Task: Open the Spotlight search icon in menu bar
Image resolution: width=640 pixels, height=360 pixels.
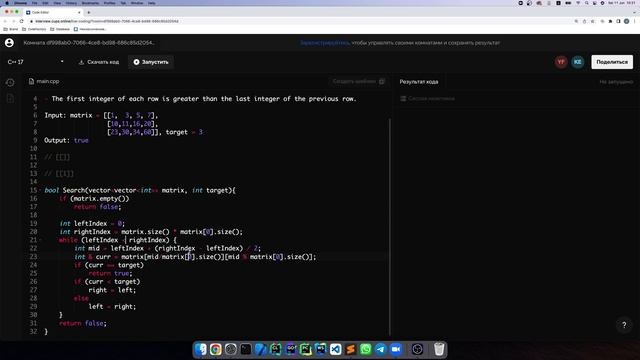Action: [x=587, y=3]
